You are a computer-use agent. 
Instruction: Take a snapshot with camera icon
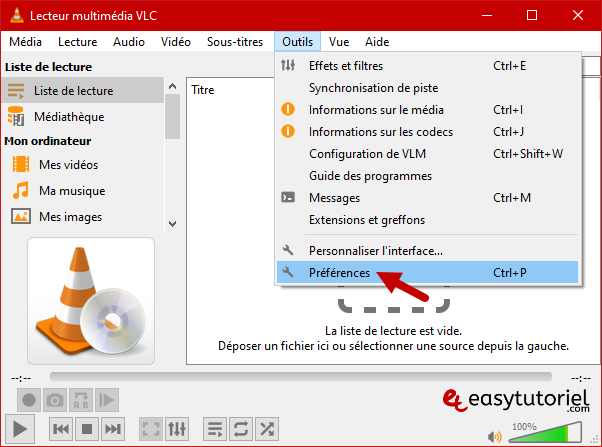tap(55, 400)
